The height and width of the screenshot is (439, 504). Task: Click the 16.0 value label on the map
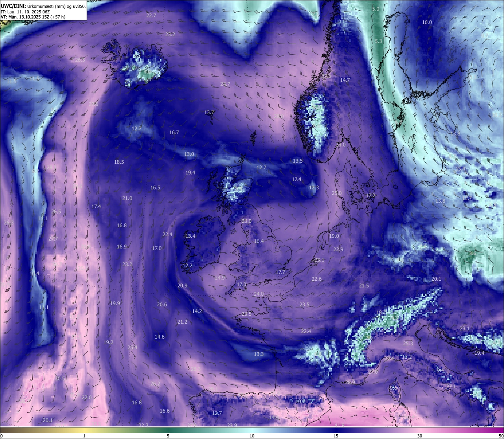[x=427, y=22]
